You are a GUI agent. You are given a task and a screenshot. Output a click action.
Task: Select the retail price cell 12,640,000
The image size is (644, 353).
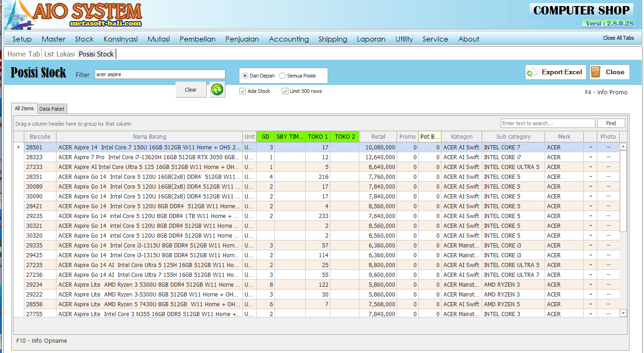click(378, 157)
